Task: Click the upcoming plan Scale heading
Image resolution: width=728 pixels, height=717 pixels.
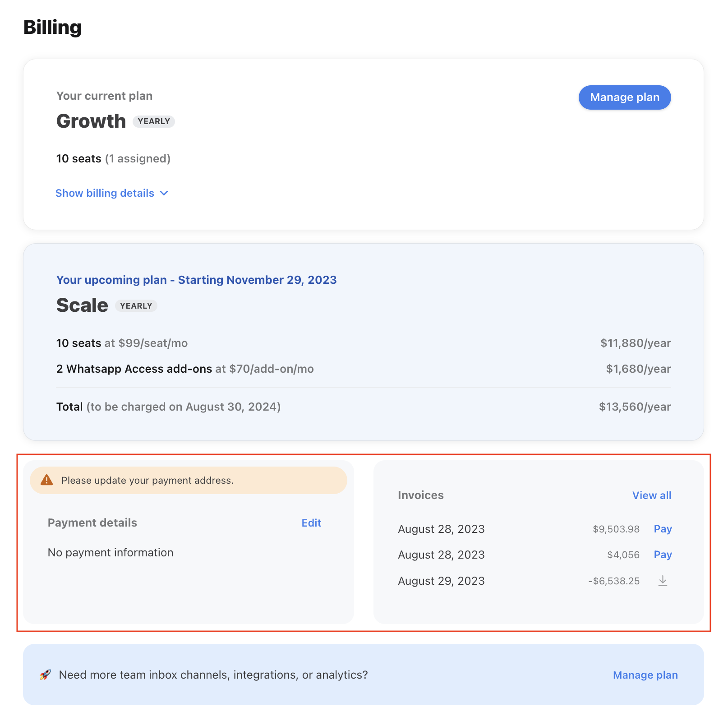Action: point(82,305)
